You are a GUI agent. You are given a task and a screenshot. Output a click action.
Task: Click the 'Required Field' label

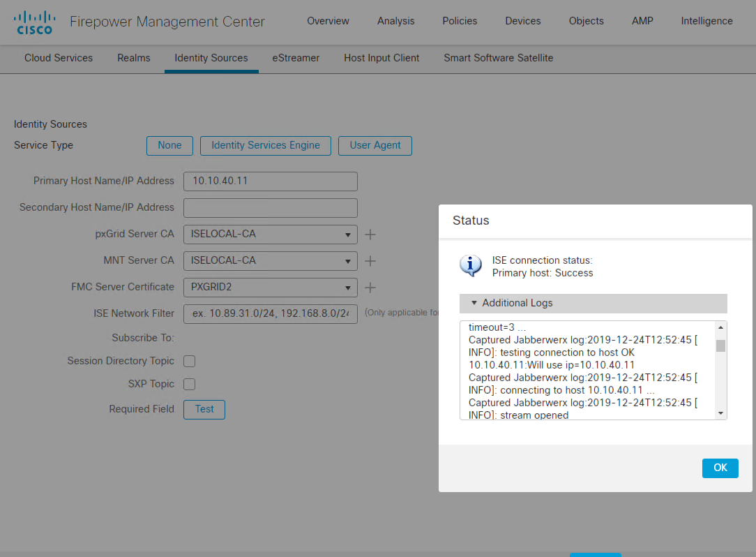pos(142,409)
